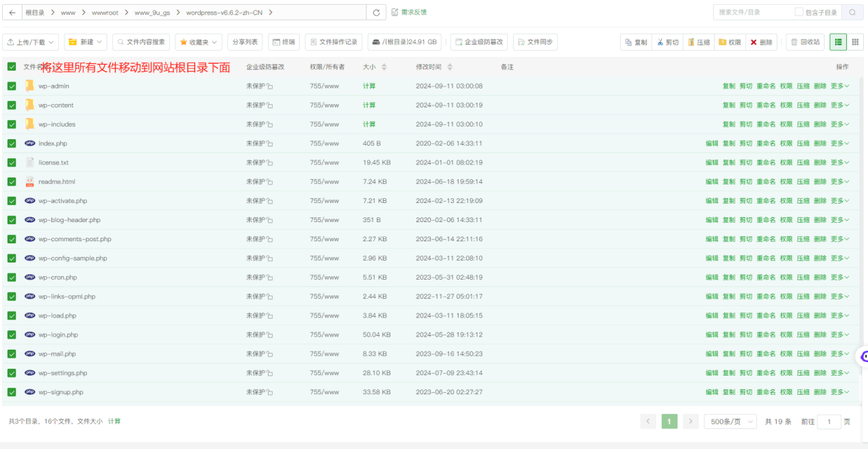Sort files by 修改时间 arrows
868x449 pixels.
tap(449, 67)
